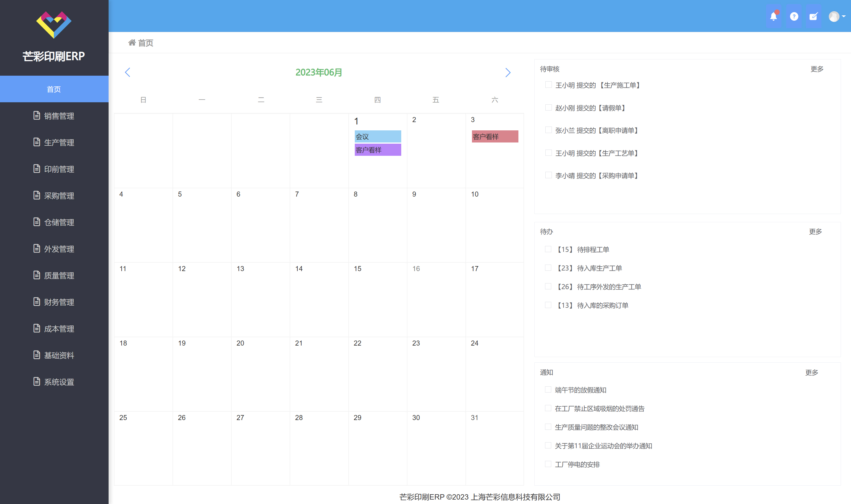851x504 pixels.
Task: Click the 芒彩印刷ERP heart logo
Action: coord(54,25)
